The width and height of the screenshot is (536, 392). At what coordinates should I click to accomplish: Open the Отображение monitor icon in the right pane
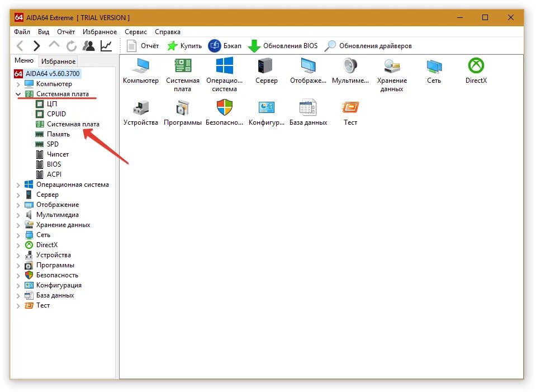(308, 71)
